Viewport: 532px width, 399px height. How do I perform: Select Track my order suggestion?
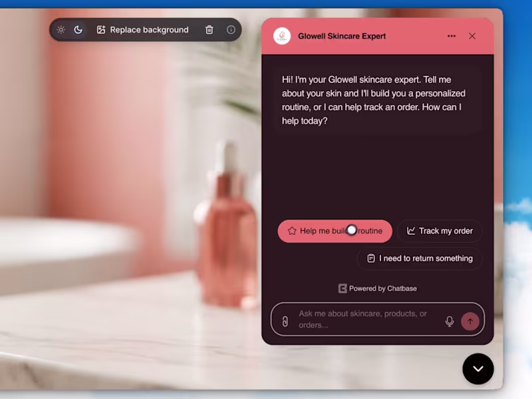point(440,231)
